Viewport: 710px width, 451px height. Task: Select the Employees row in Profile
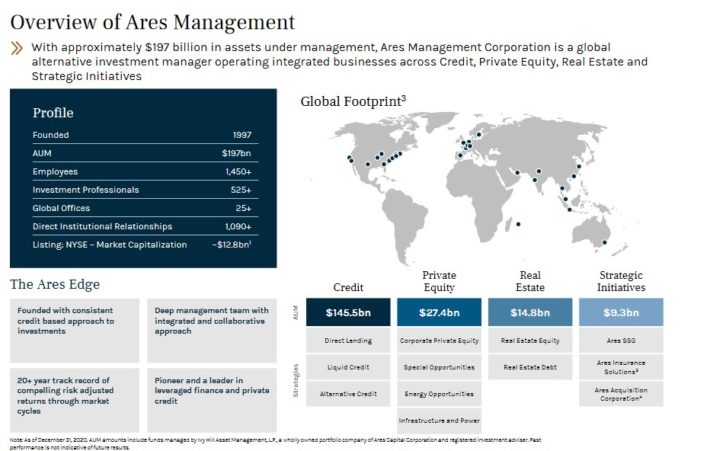click(x=142, y=171)
